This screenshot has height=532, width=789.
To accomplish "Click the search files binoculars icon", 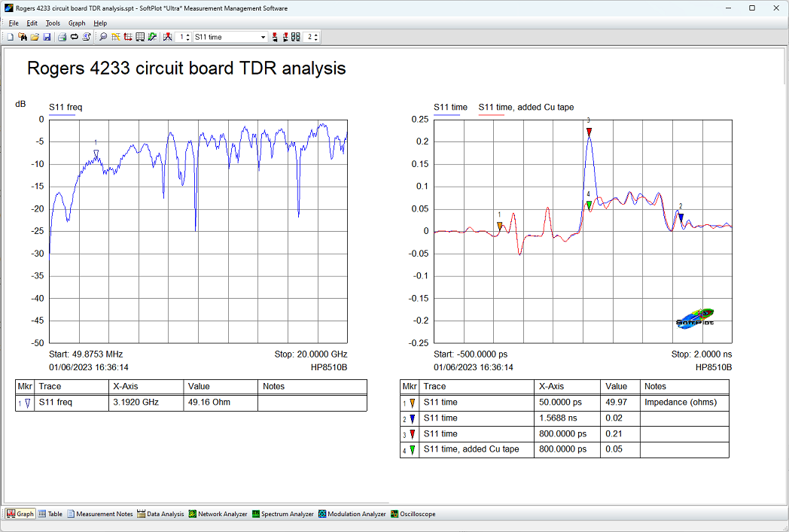I will [x=23, y=37].
